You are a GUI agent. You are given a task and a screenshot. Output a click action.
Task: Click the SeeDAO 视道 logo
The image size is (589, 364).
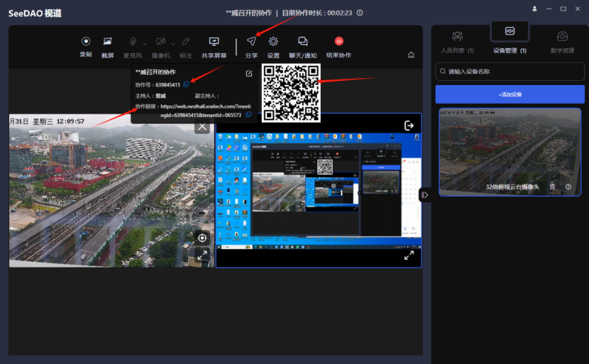click(x=35, y=13)
